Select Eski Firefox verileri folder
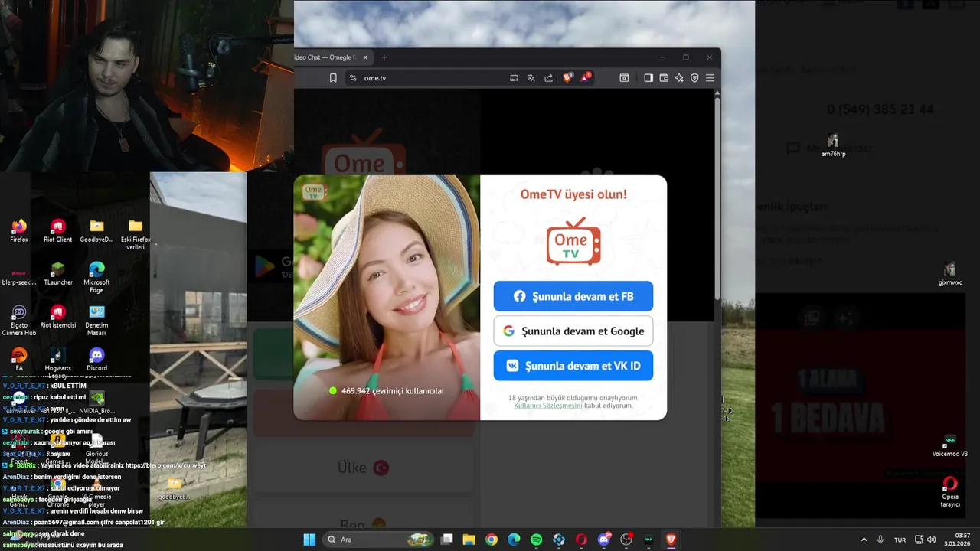The image size is (980, 551). tap(136, 235)
